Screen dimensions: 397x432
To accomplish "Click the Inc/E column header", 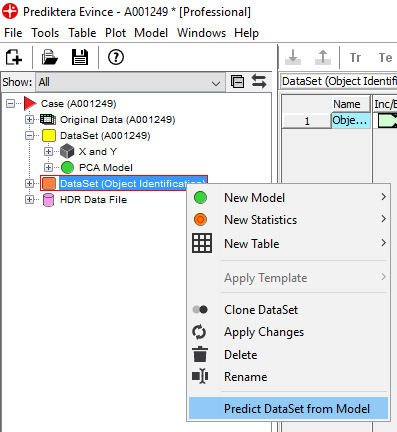I will (x=385, y=104).
